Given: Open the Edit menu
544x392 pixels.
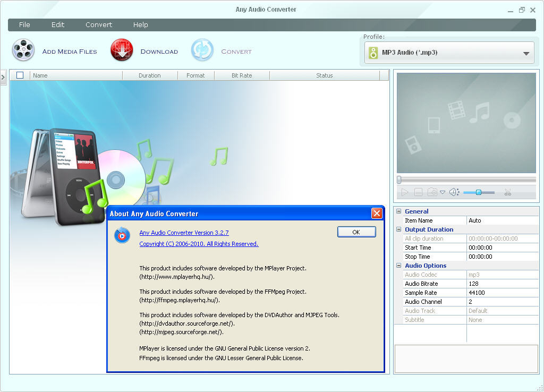Looking at the screenshot, I should tap(58, 24).
